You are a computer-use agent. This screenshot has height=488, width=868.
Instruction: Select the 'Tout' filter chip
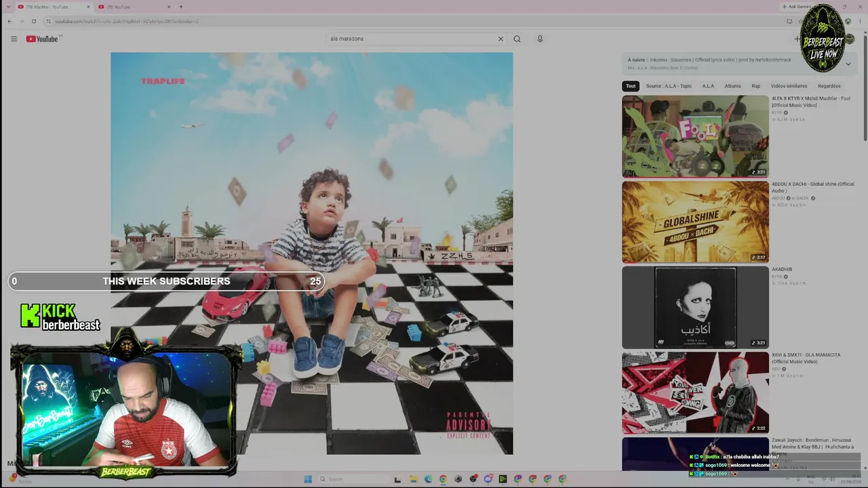(x=631, y=86)
